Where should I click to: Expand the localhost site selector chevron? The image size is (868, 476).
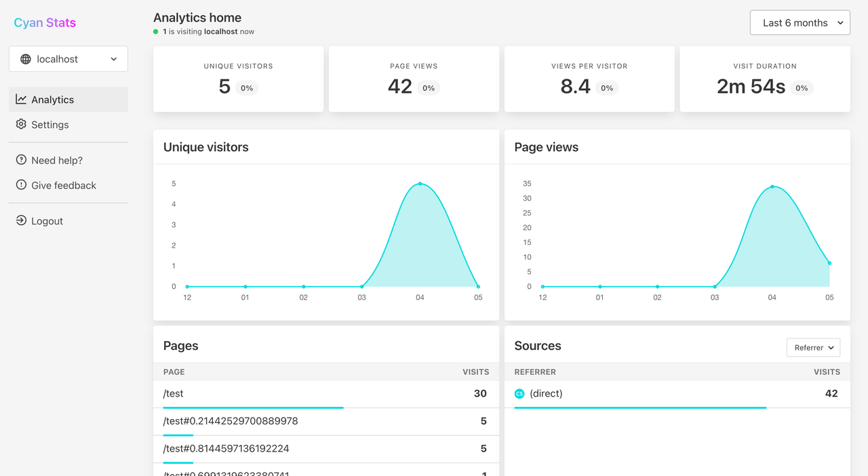coord(114,58)
